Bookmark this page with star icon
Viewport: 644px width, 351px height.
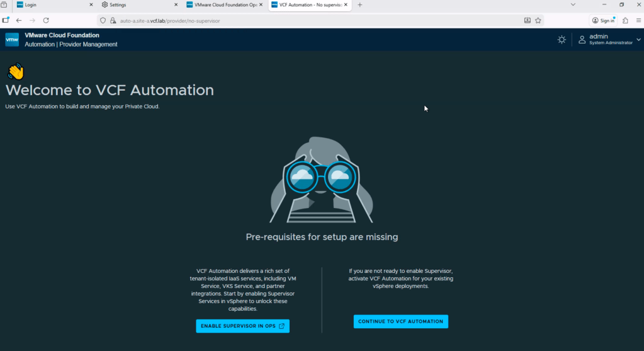538,20
